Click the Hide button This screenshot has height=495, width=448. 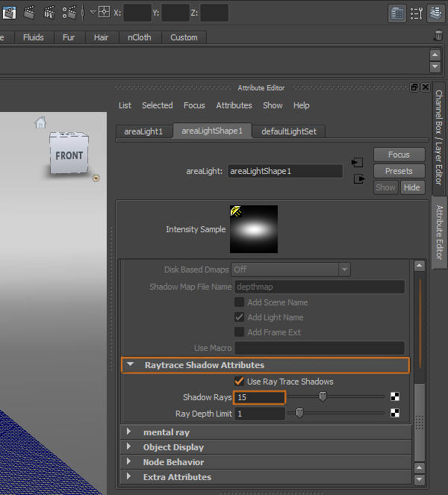[x=411, y=187]
